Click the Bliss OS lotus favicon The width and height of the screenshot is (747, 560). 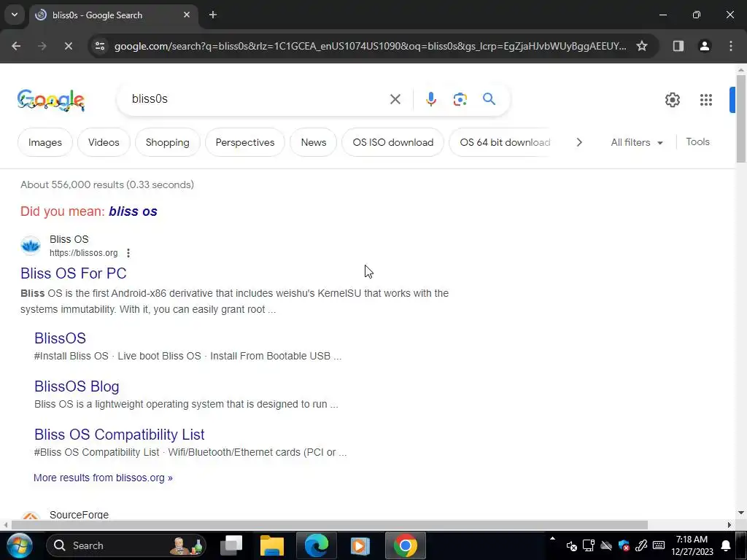coord(31,246)
